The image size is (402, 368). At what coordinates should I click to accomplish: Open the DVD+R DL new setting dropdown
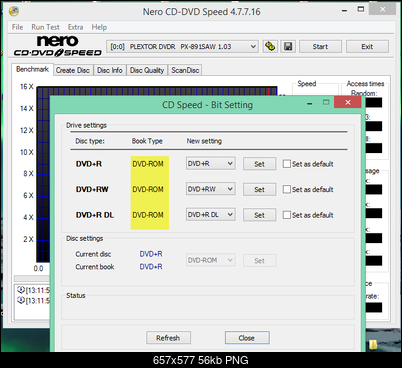pos(210,215)
